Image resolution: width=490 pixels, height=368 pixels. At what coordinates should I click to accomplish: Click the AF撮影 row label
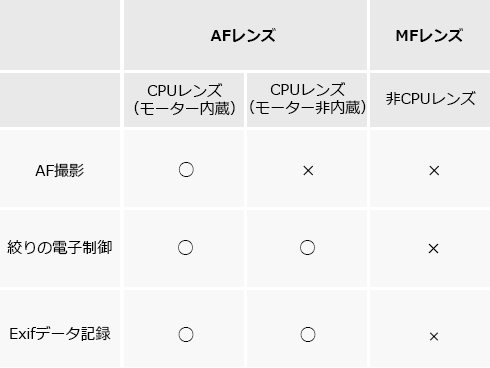coord(60,171)
